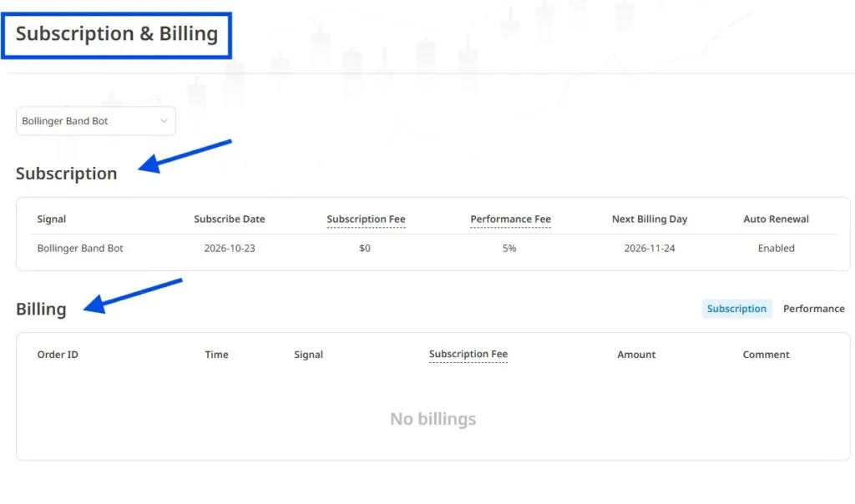Click the Amount column header
Screen dimensions: 855x504
[x=636, y=355]
